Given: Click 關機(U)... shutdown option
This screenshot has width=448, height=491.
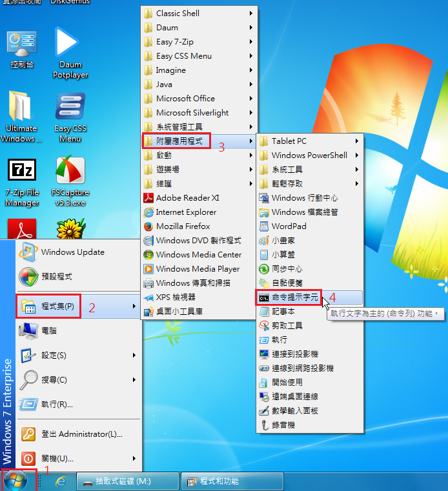Looking at the screenshot, I should [x=78, y=459].
